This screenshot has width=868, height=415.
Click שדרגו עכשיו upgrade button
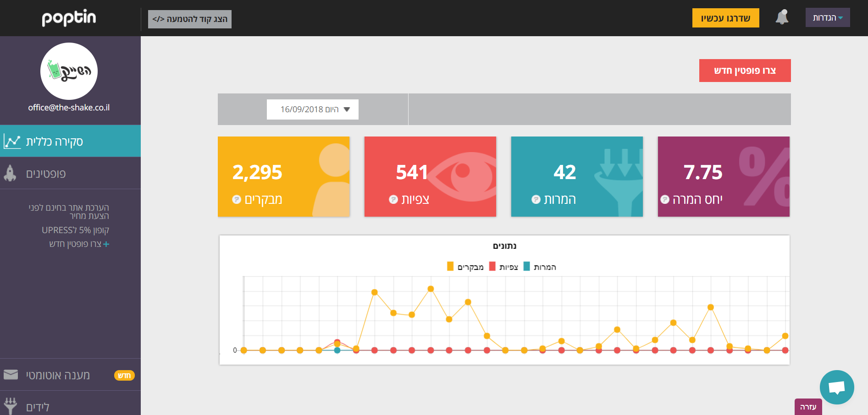click(x=725, y=18)
